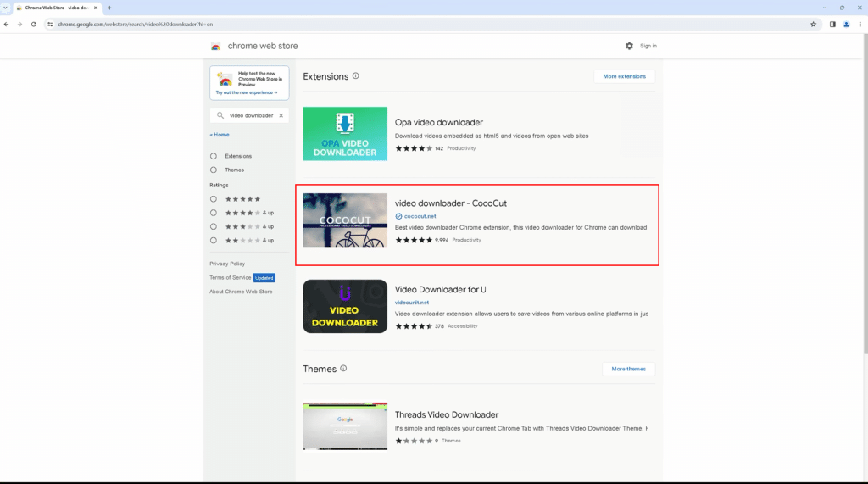Select the two stars & up filter
The image size is (868, 484).
(214, 241)
